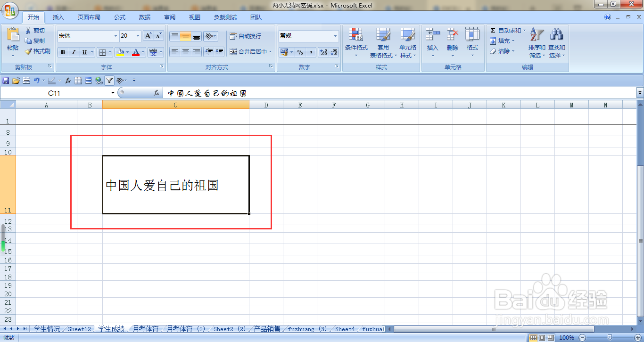The image size is (644, 342).
Task: Open the 审阅 ribbon tab
Action: click(169, 17)
